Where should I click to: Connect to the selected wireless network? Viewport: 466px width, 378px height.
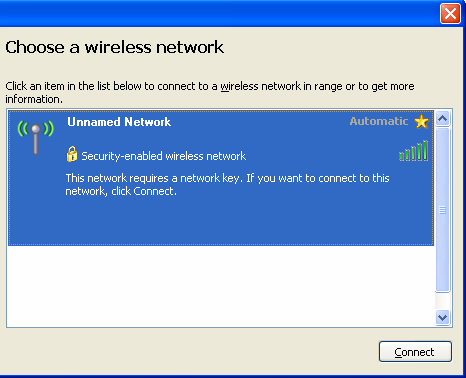pos(415,351)
